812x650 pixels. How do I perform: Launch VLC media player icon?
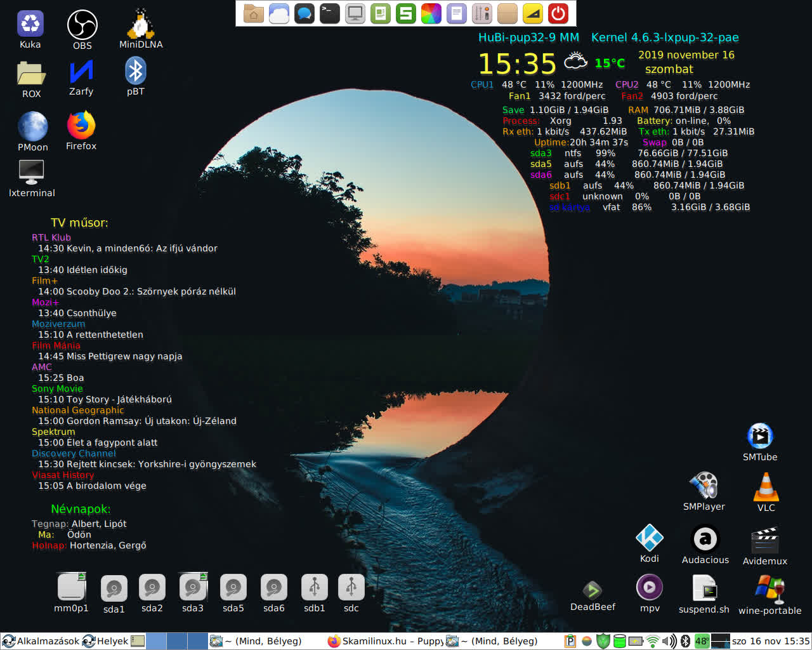[766, 487]
